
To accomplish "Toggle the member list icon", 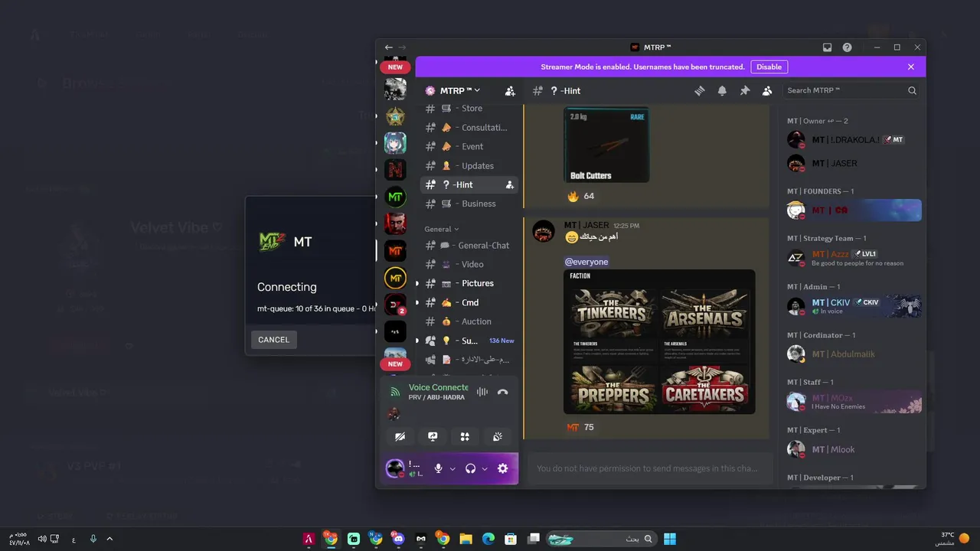I will click(x=767, y=90).
